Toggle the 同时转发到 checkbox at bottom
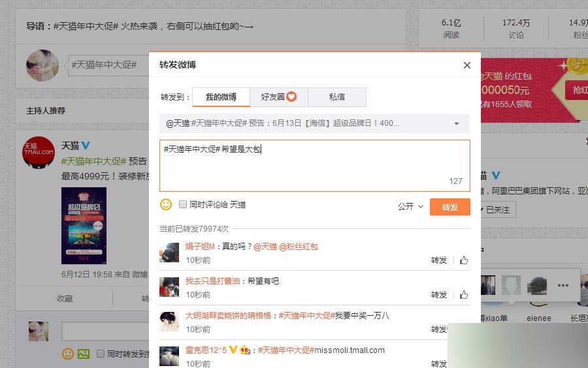The width and height of the screenshot is (588, 368). (101, 354)
